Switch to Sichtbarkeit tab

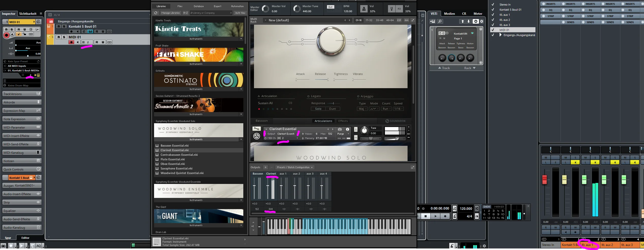click(x=28, y=14)
